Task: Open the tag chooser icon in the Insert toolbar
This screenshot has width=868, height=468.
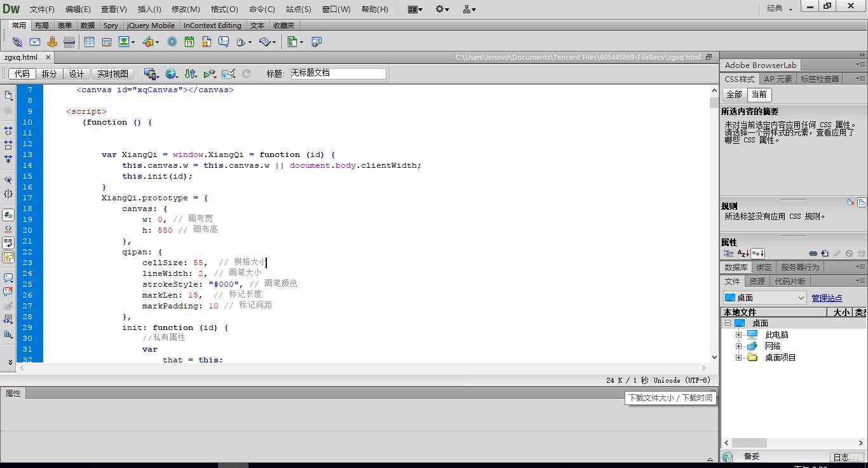Action: point(316,41)
